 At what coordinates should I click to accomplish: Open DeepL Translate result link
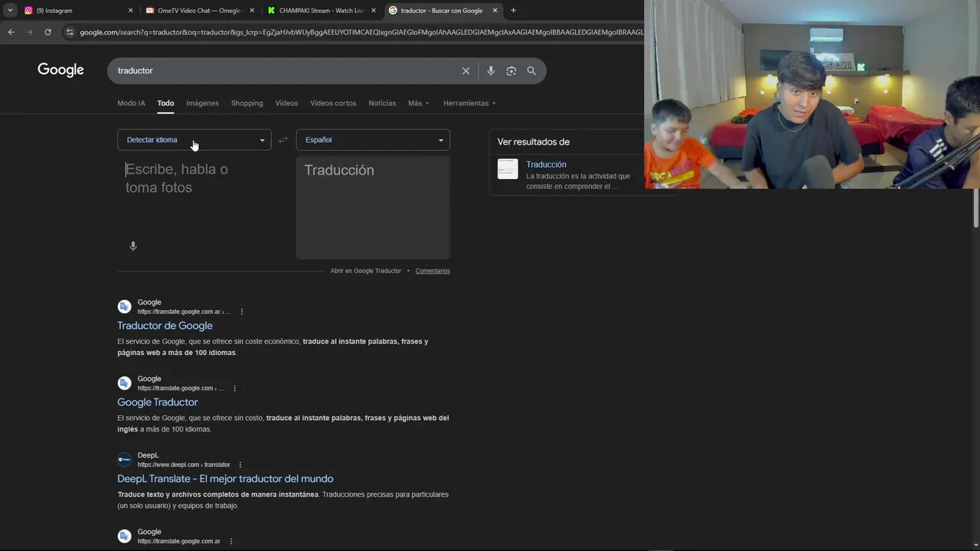pyautogui.click(x=225, y=479)
